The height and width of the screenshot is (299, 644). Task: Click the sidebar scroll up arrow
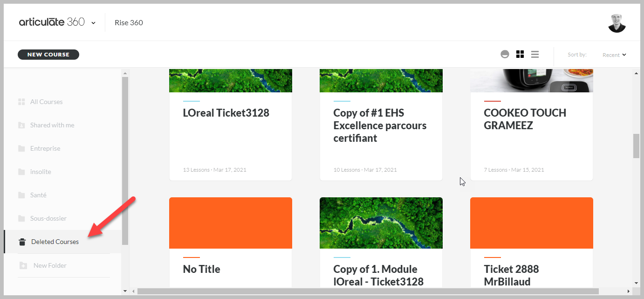[125, 73]
